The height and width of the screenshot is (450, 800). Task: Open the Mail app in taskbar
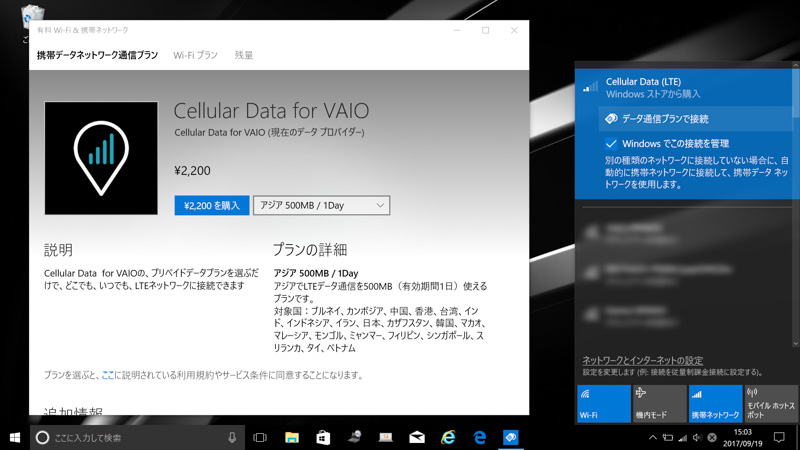[417, 437]
